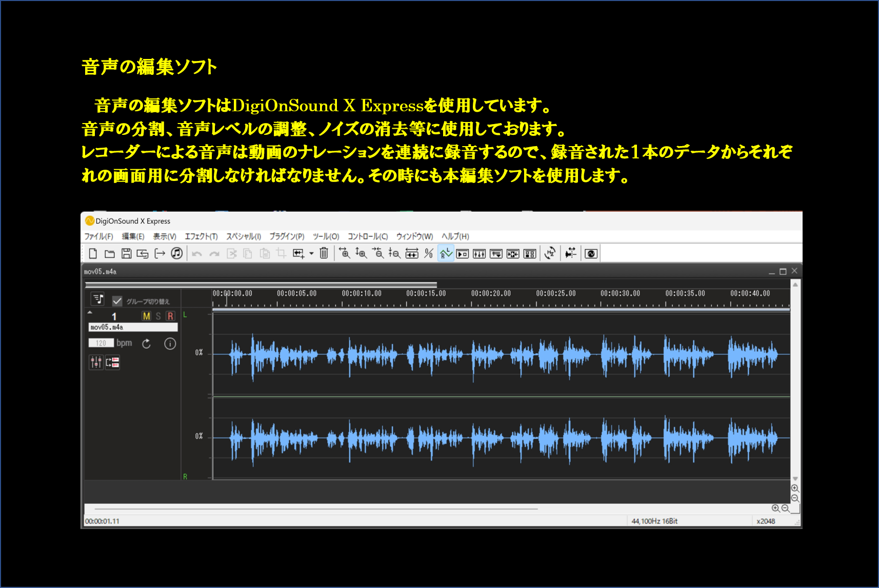879x588 pixels.
Task: Open the プラグイン(P) menu
Action: (x=287, y=236)
